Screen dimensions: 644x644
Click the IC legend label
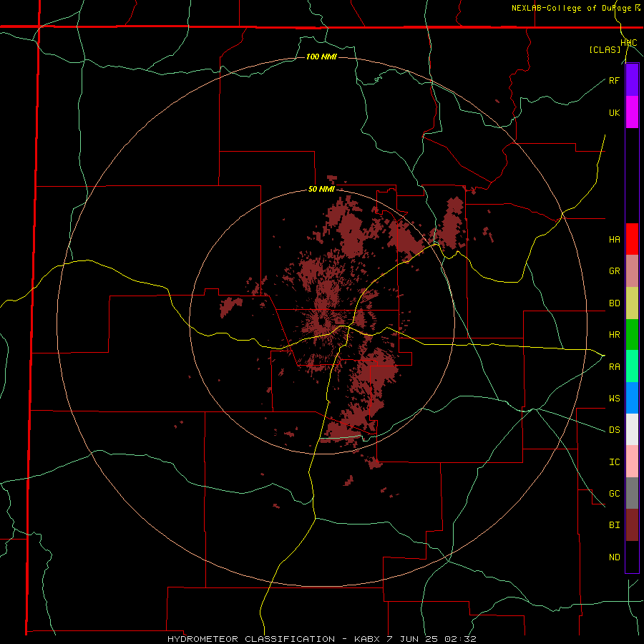point(614,462)
